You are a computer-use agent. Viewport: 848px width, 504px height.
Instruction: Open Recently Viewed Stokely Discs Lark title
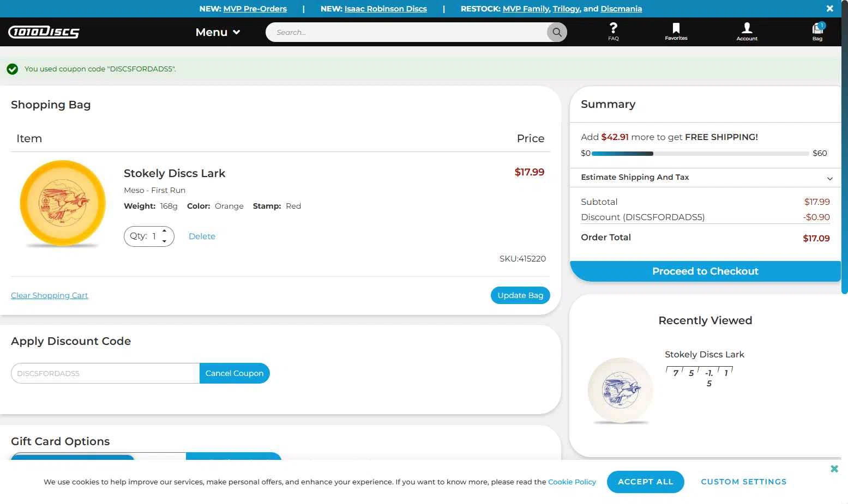[x=704, y=355]
